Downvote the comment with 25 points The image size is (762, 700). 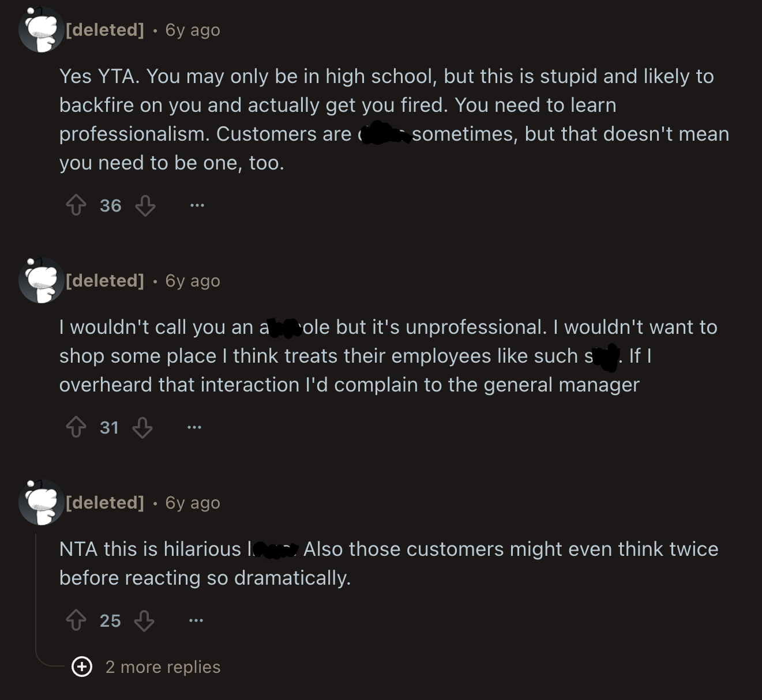144,620
